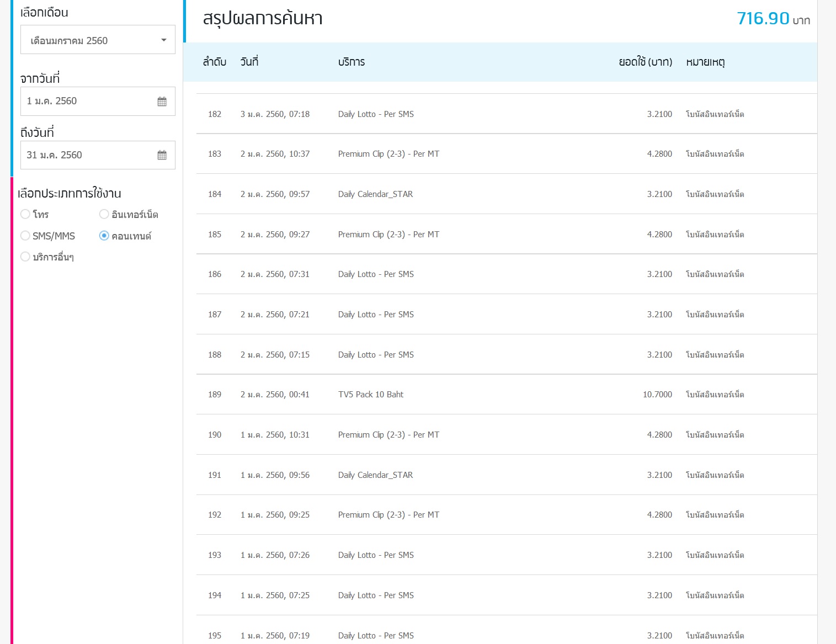The height and width of the screenshot is (644, 836).
Task: Click the total amount 716.90 บาท
Action: (x=774, y=19)
